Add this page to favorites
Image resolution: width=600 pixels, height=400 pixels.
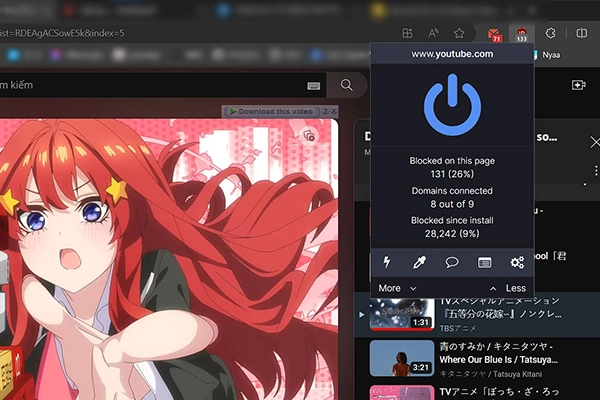coord(459,33)
